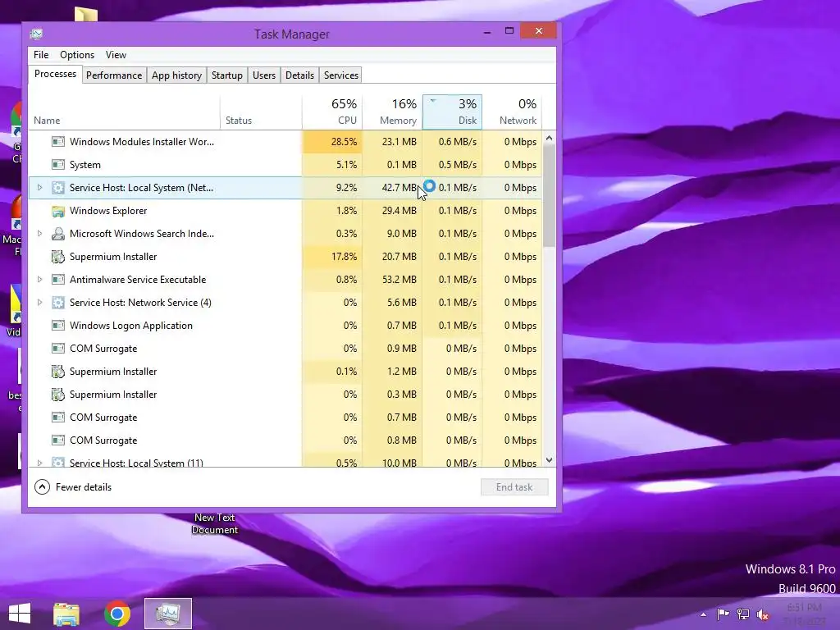Select the Processes tab
Viewport: 840px width, 630px height.
(55, 74)
